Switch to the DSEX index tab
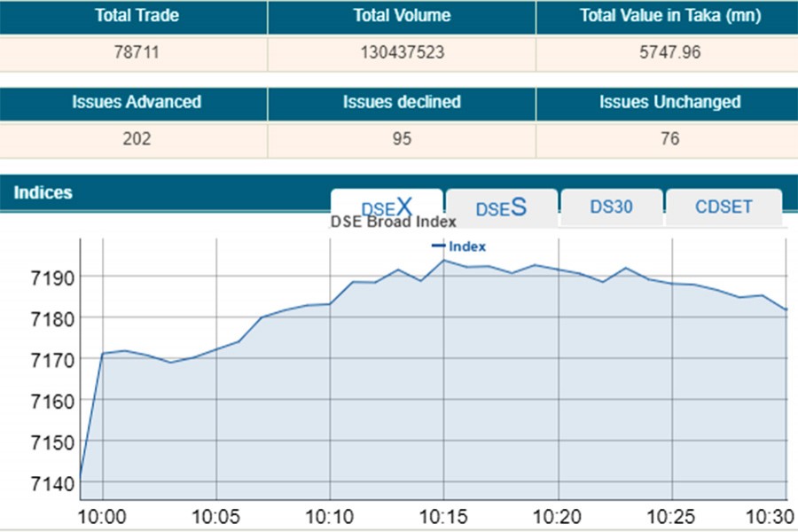This screenshot has width=798, height=532. tap(387, 207)
